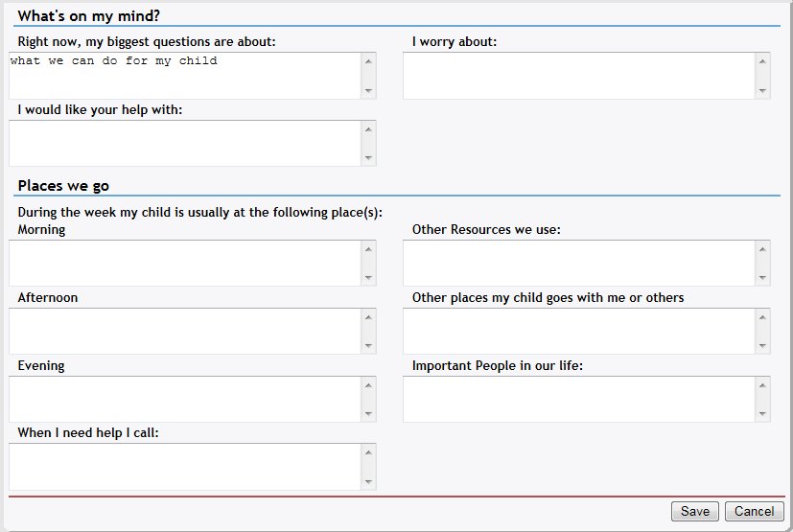
Task: Focus the Evening places text box
Action: (184, 399)
